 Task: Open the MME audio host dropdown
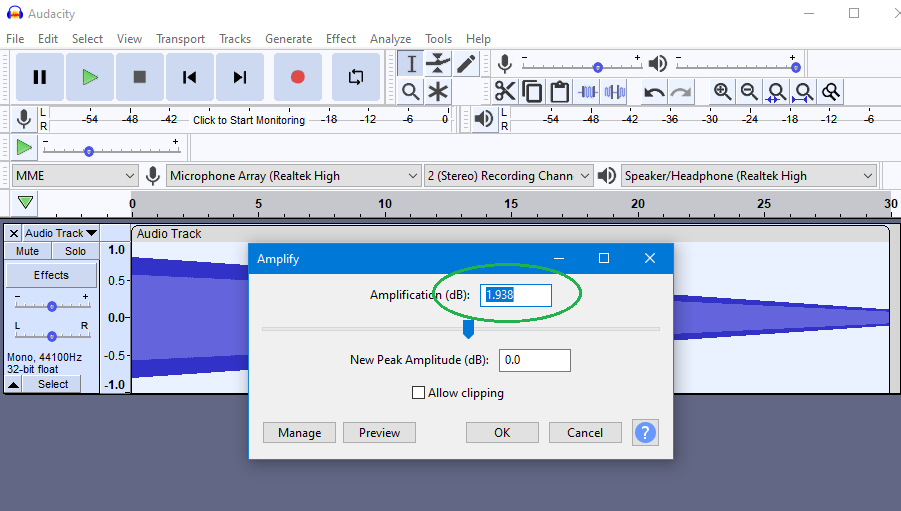(75, 176)
